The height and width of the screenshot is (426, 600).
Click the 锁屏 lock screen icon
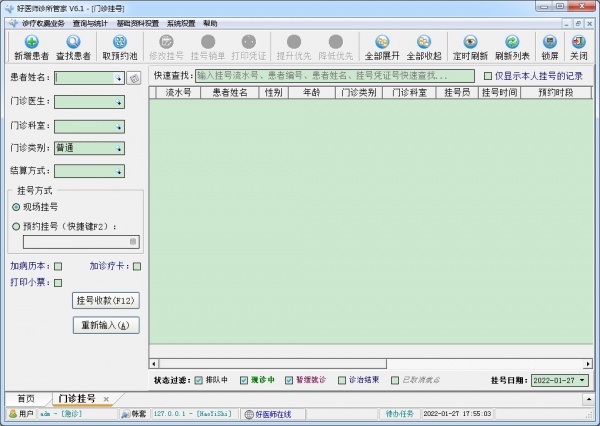point(549,42)
